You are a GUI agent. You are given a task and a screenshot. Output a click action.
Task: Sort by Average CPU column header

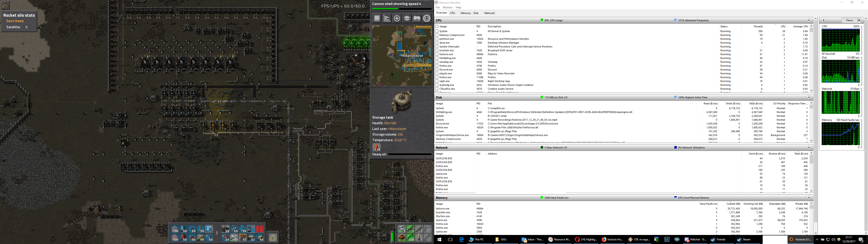pyautogui.click(x=801, y=26)
